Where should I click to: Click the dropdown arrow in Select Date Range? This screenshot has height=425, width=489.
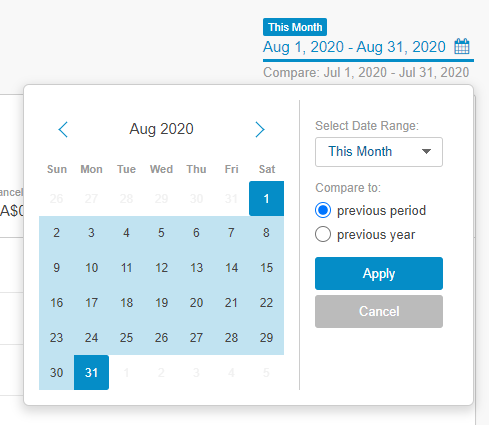(x=426, y=152)
